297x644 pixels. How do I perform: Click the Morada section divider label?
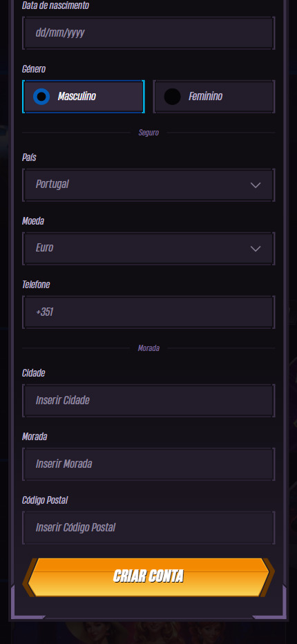coord(148,348)
